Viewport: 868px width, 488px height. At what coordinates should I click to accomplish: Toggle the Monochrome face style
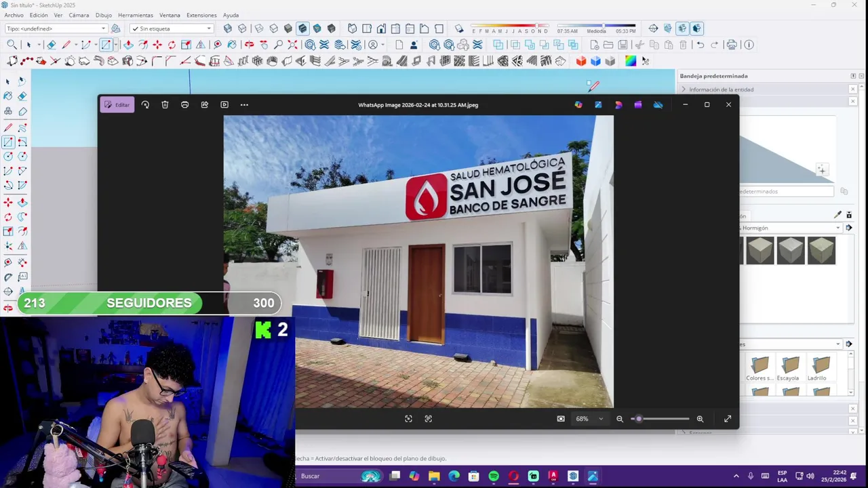(317, 28)
